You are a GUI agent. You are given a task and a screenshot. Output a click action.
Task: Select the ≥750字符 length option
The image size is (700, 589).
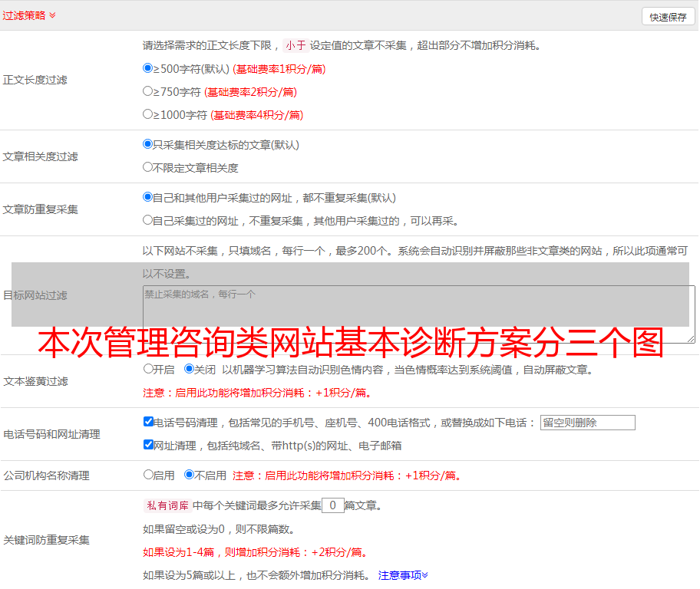148,91
